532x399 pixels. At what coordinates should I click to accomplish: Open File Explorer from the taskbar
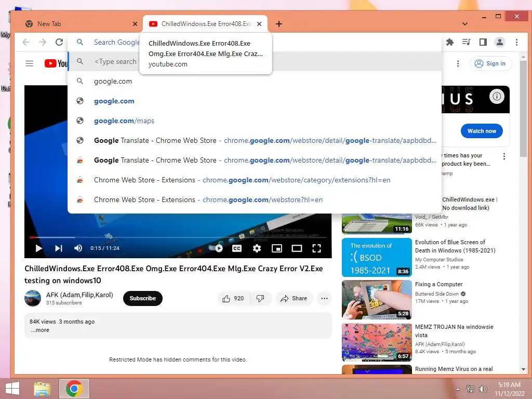(x=43, y=389)
